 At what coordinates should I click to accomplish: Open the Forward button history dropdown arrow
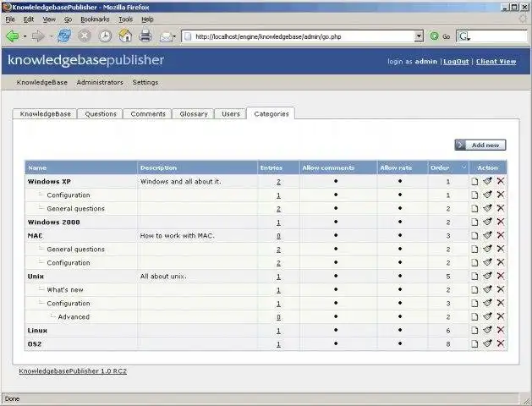click(x=51, y=36)
